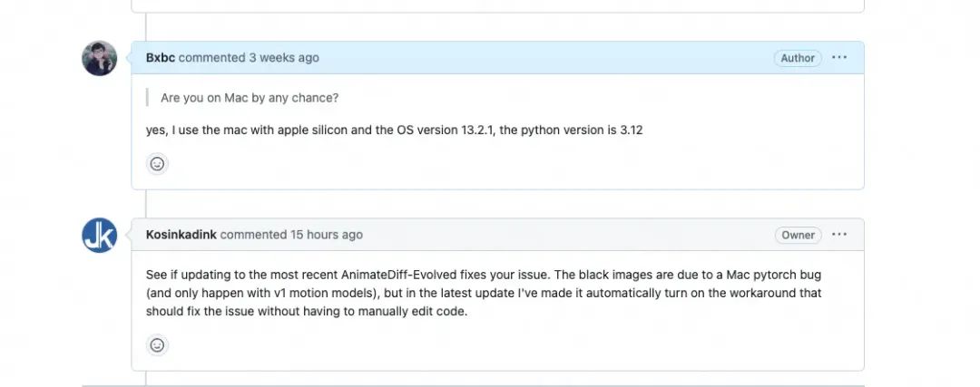980x387 pixels.
Task: Click the Author badge
Action: (798, 58)
